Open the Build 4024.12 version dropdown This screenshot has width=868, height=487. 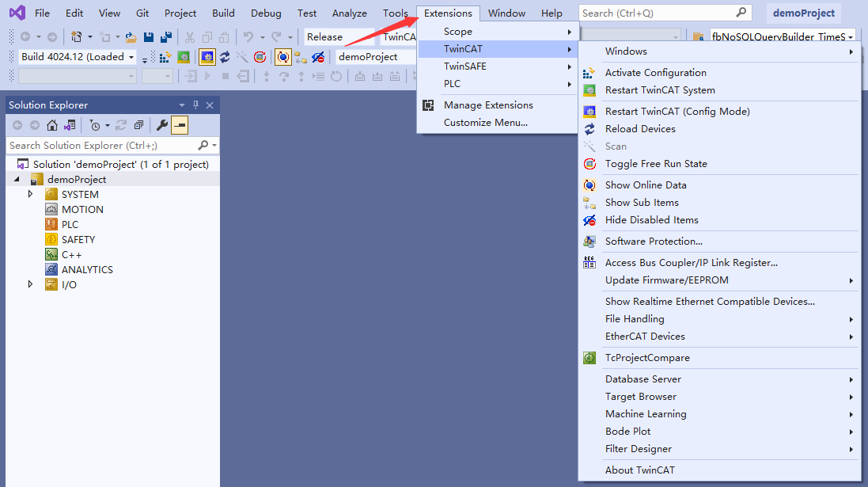click(x=78, y=57)
